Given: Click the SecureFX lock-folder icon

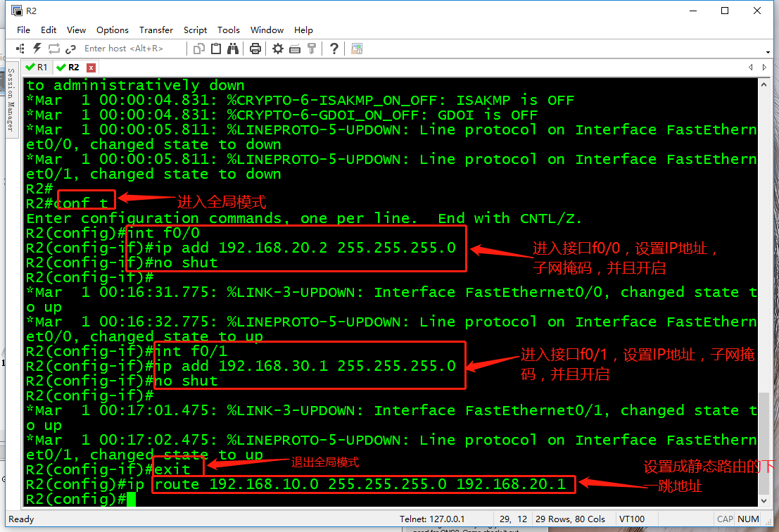Looking at the screenshot, I should click(x=357, y=49).
